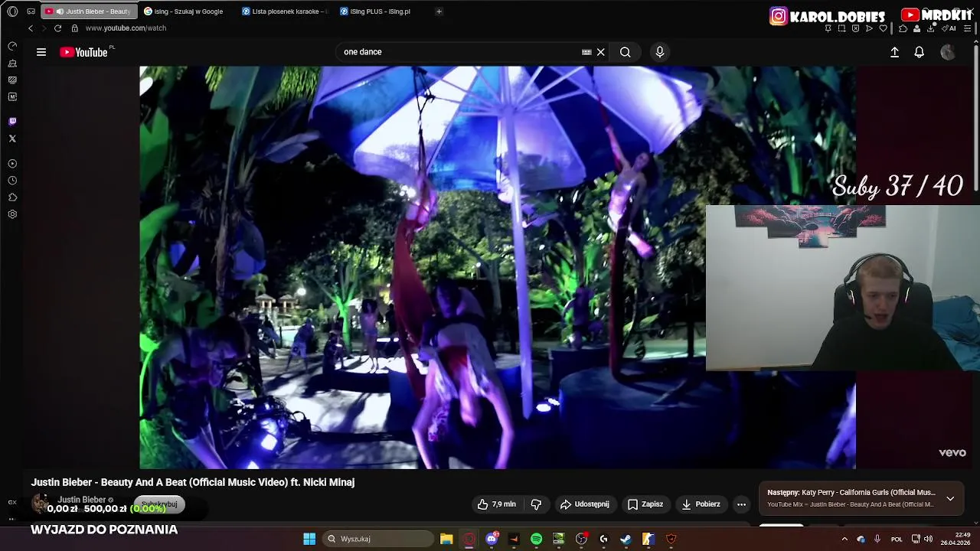
Task: Open YouTube notifications bell
Action: [x=920, y=52]
